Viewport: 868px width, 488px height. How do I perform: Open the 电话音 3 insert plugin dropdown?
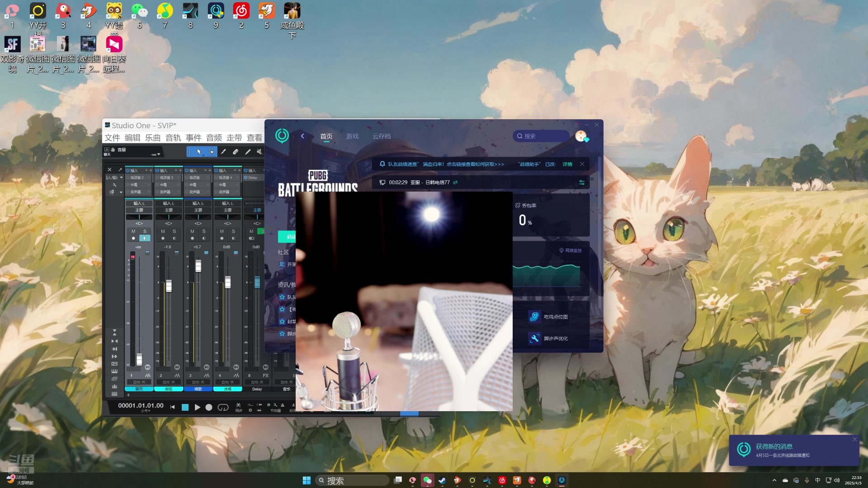pyautogui.click(x=179, y=178)
